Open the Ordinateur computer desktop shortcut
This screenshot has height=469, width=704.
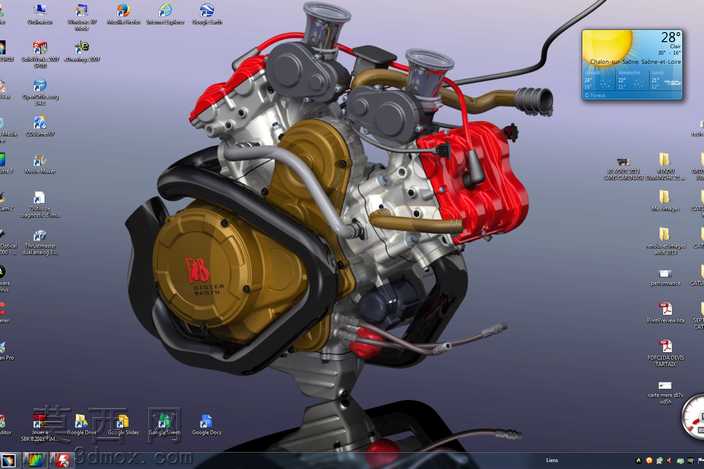coord(40,13)
